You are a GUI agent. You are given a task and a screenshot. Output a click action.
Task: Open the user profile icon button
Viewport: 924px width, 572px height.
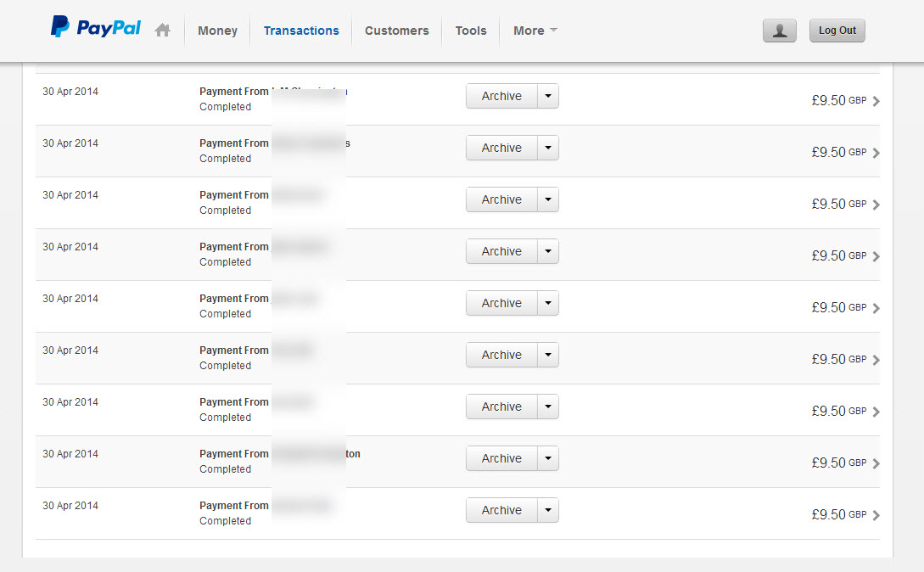click(779, 31)
